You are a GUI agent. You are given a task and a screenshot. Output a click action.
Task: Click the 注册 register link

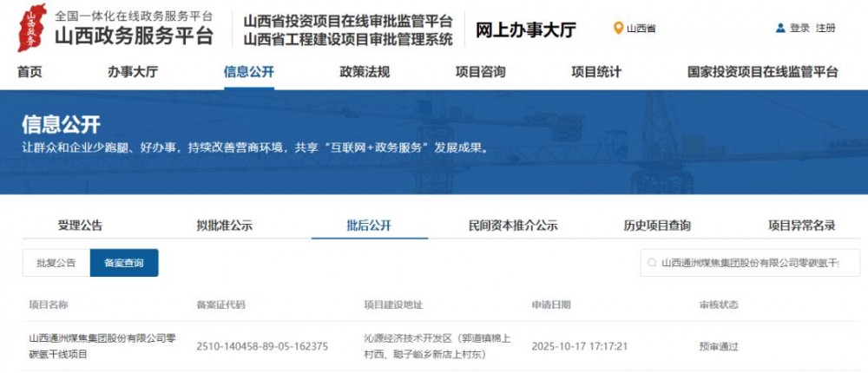[x=825, y=28]
